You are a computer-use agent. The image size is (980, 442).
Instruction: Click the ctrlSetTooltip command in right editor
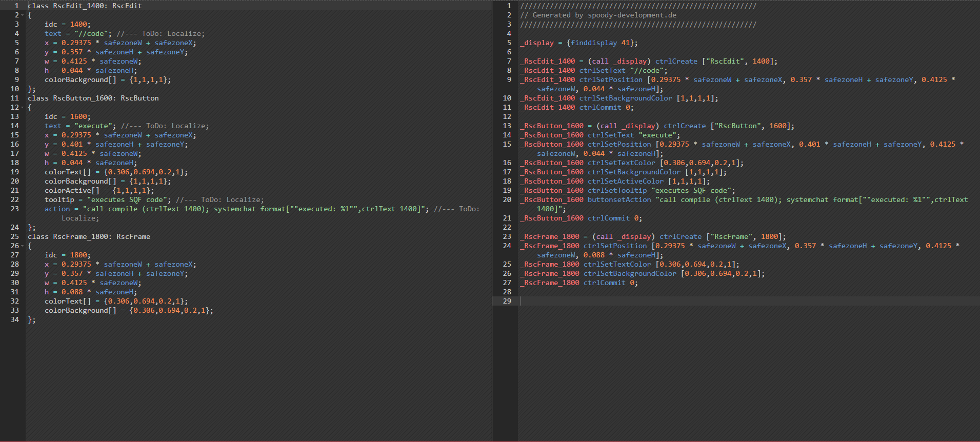pyautogui.click(x=617, y=190)
